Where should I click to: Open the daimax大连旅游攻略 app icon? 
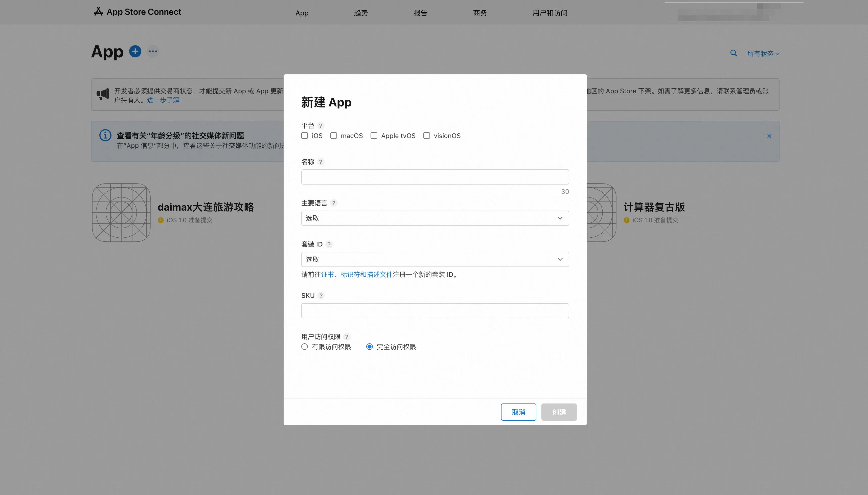(121, 212)
